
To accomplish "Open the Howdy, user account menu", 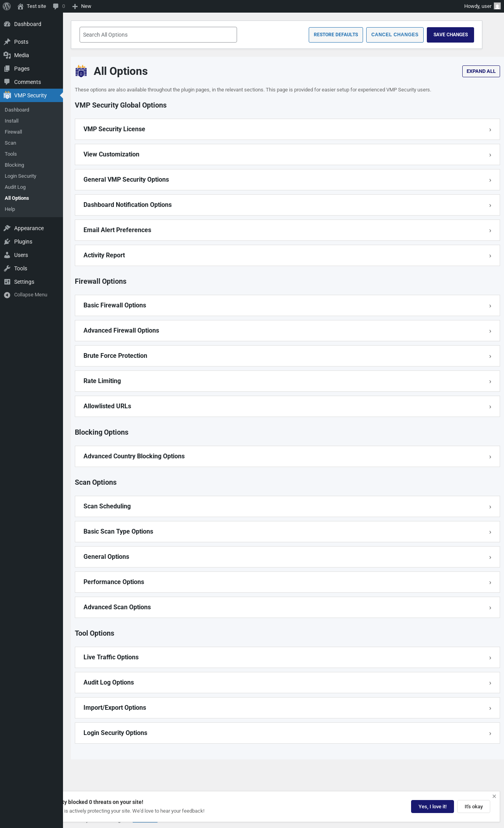I will 482,6.
